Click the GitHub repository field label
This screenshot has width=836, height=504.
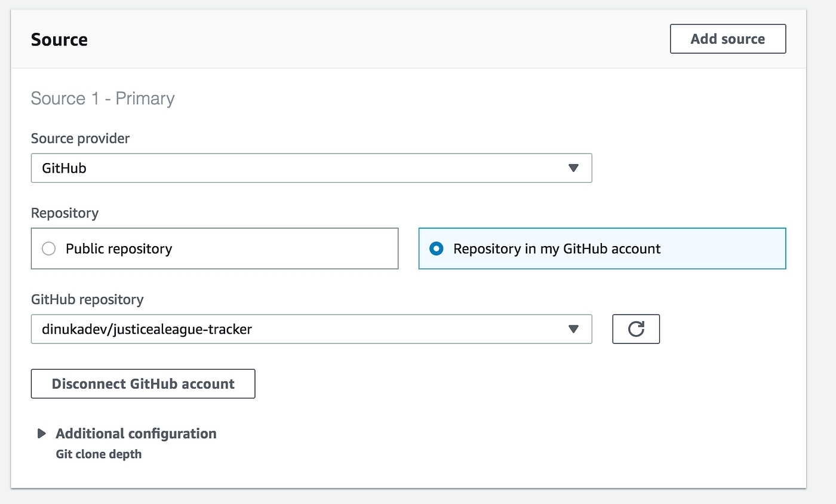[x=87, y=299]
